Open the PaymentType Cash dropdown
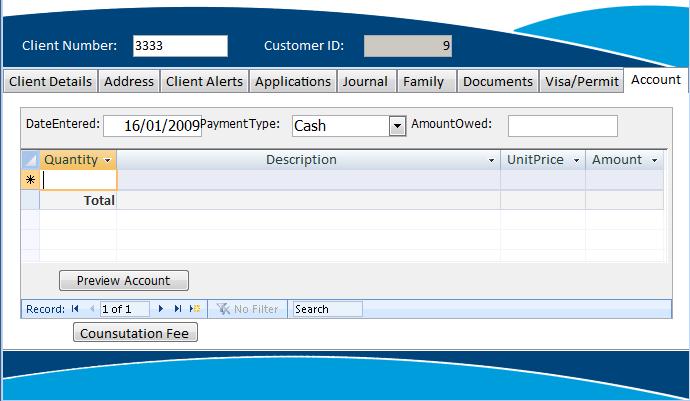This screenshot has height=401, width=690. point(397,126)
